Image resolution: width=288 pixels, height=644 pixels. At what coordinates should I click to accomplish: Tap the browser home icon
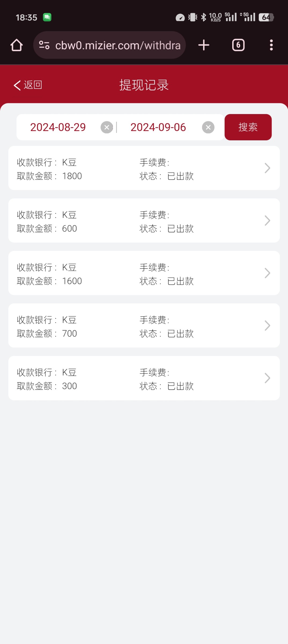17,45
